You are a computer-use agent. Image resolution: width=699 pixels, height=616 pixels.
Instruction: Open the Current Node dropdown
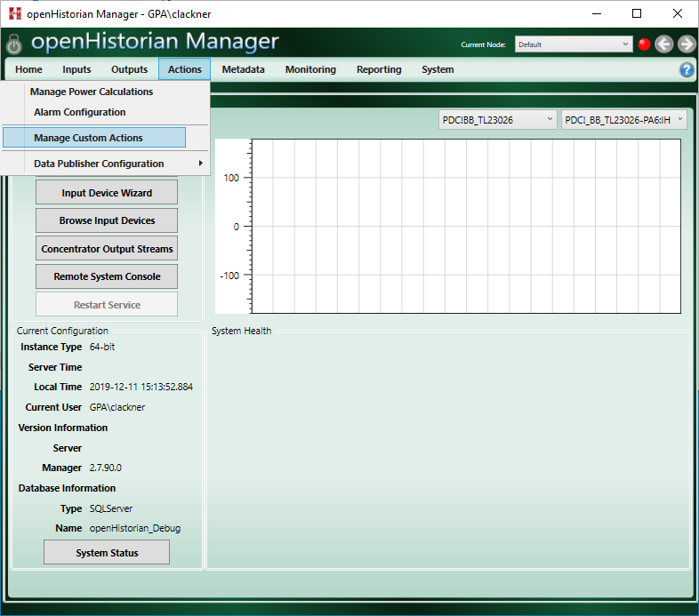coord(574,44)
